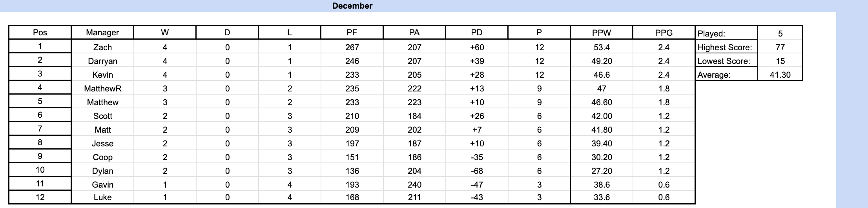Screen dimensions: 868x208
Task: Click the December title header
Action: (x=352, y=6)
